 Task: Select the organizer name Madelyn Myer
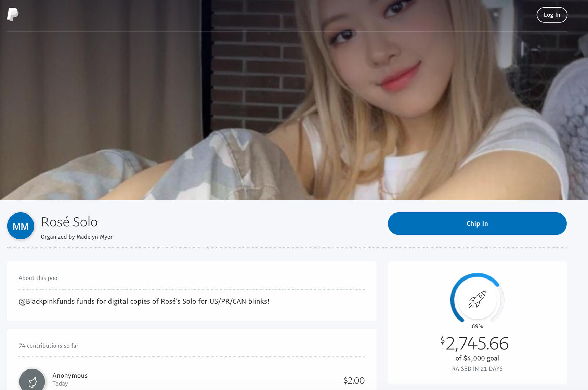click(94, 237)
